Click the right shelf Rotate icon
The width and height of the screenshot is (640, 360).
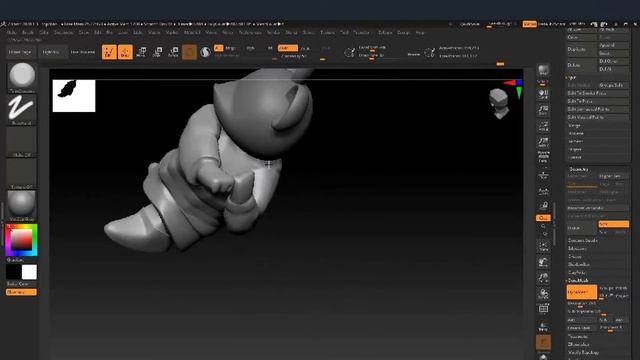click(x=543, y=294)
